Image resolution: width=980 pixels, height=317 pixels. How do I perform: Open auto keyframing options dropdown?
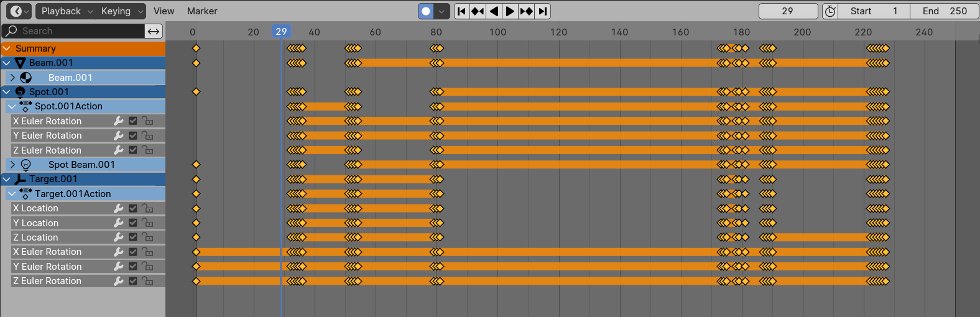click(441, 11)
